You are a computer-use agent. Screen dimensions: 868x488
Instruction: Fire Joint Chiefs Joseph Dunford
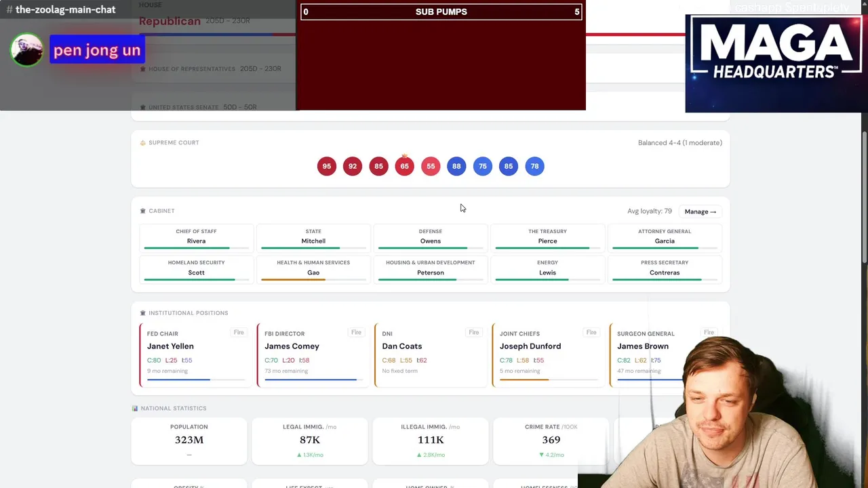[591, 332]
